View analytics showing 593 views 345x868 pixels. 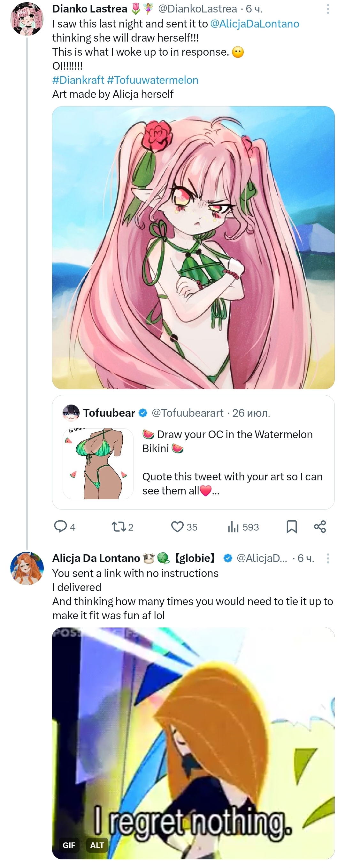233,527
